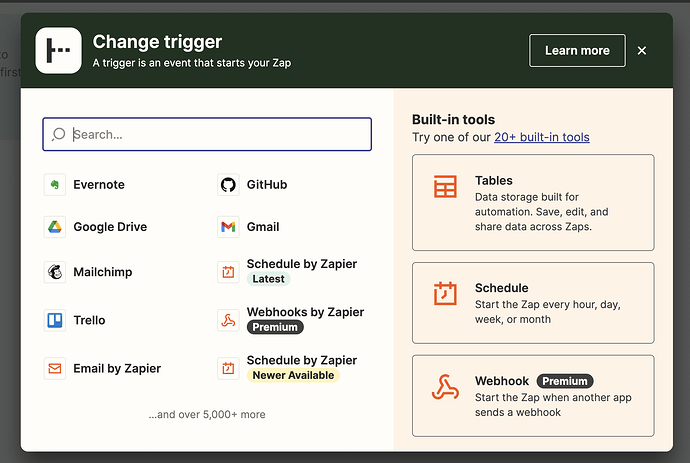690x463 pixels.
Task: Click the magnifier icon in search box
Action: (59, 134)
